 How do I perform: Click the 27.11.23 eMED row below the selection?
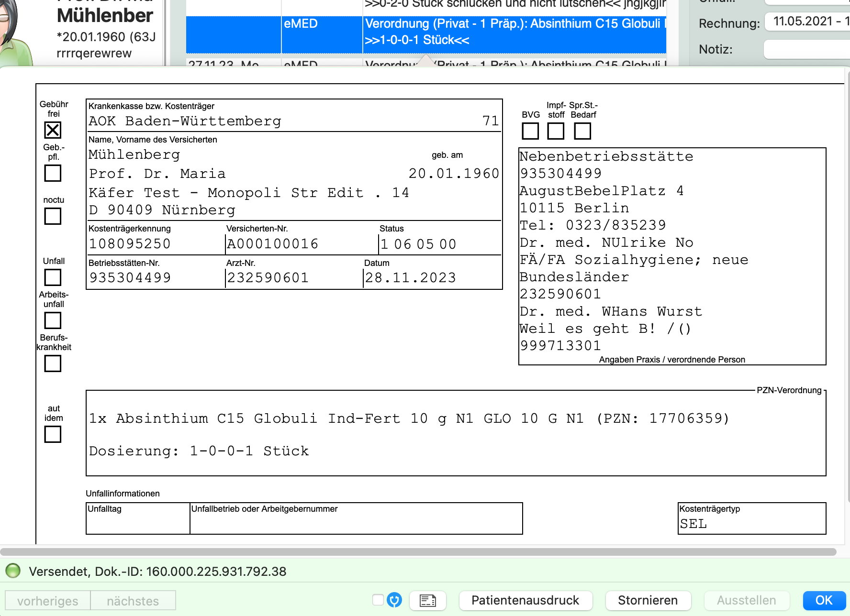pos(426,63)
